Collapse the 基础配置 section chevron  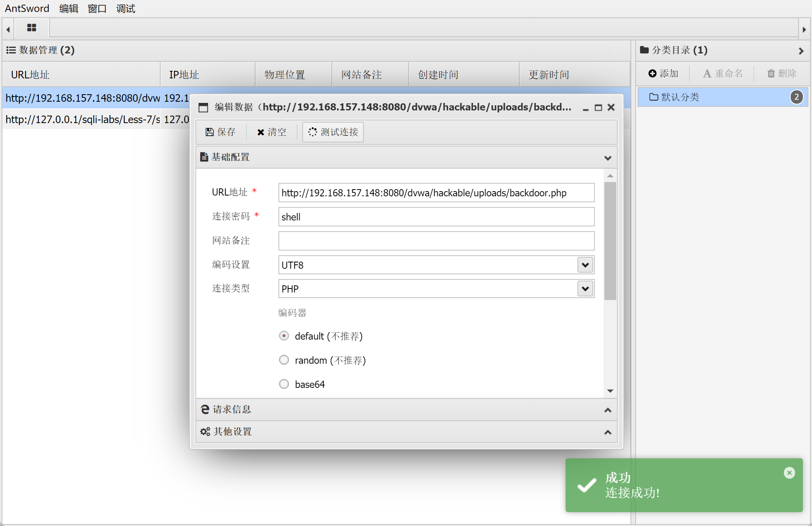tap(608, 158)
